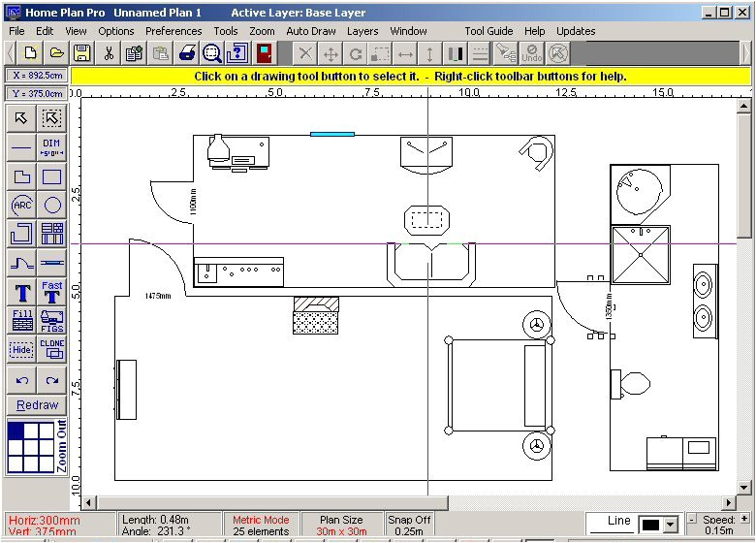Click the scissors Cut icon

coord(109,53)
